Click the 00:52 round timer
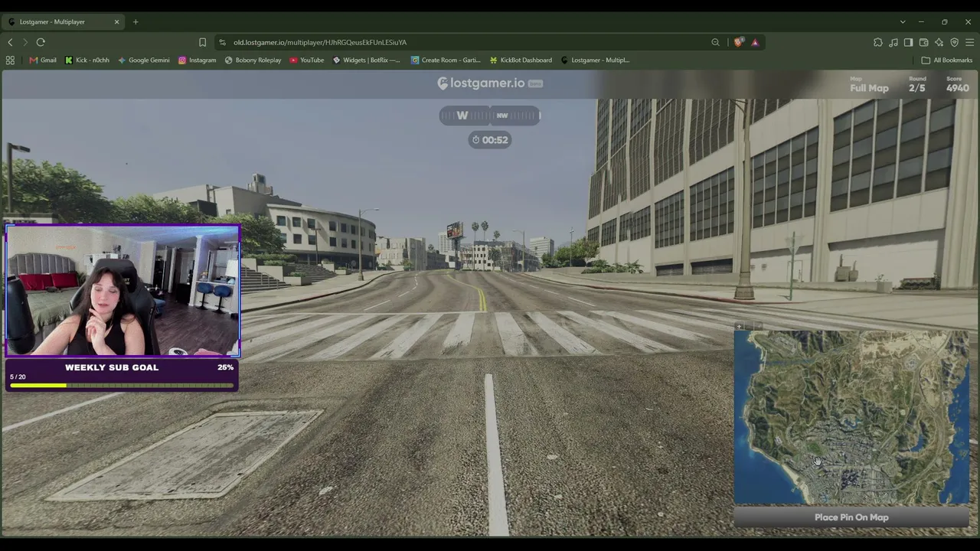The image size is (980, 551). pyautogui.click(x=490, y=140)
